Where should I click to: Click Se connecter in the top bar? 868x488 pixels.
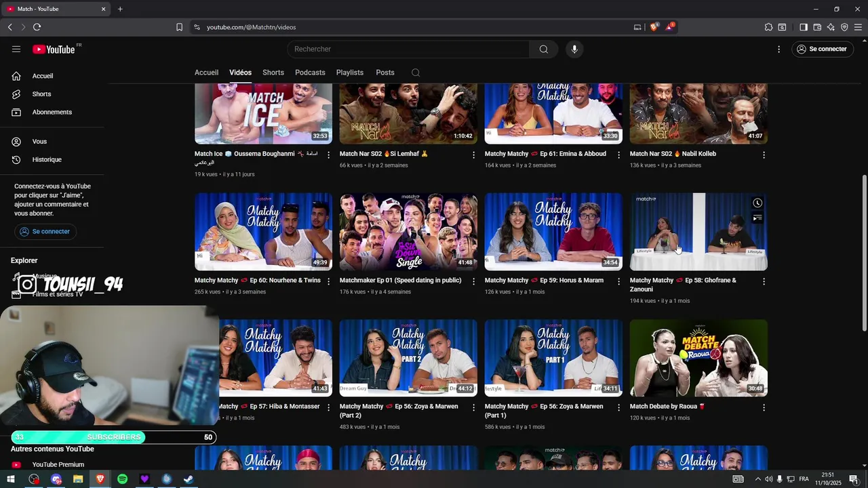pyautogui.click(x=822, y=49)
